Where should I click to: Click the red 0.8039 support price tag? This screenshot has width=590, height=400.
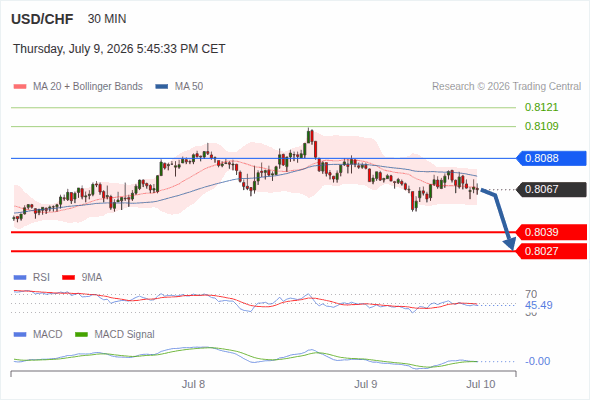[552, 232]
